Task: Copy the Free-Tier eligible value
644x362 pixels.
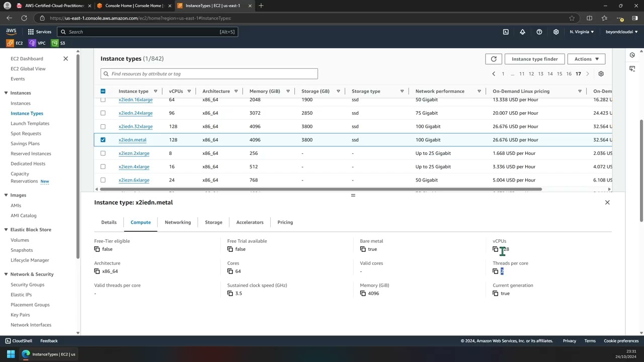Action: tap(97, 249)
